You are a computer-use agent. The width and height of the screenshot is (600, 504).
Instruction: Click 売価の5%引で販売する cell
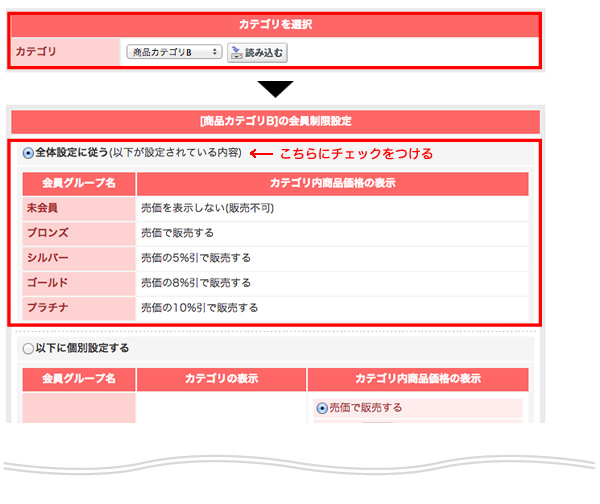point(333,258)
